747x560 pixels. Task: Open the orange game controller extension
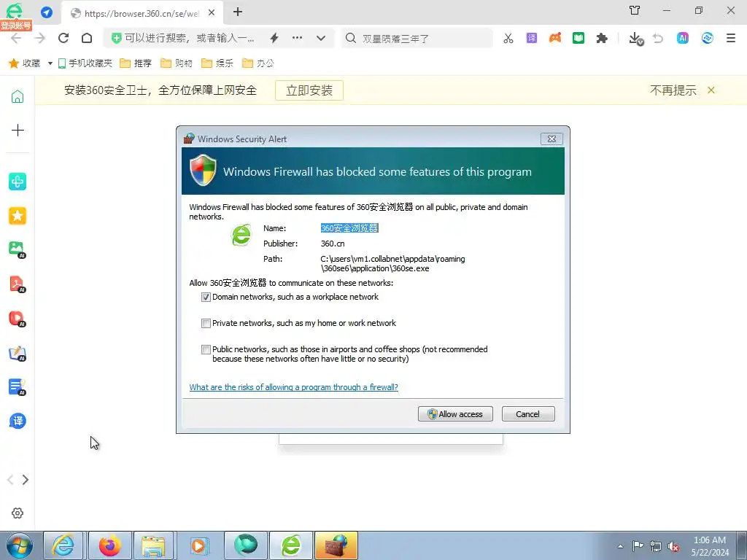click(x=555, y=38)
